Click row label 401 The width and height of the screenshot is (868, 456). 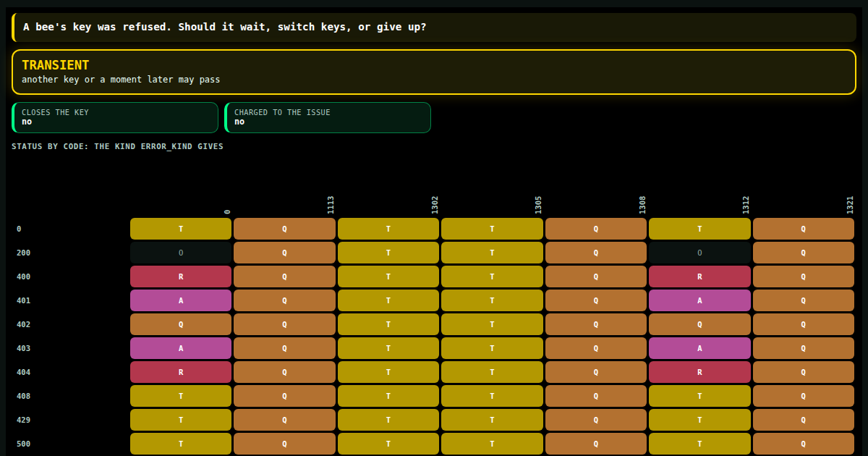(x=24, y=300)
